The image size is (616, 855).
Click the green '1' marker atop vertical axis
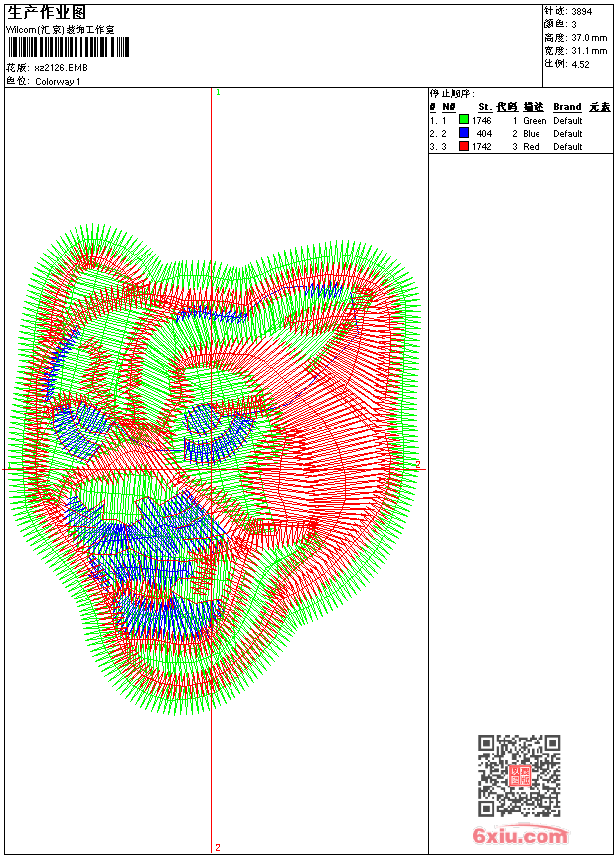218,93
